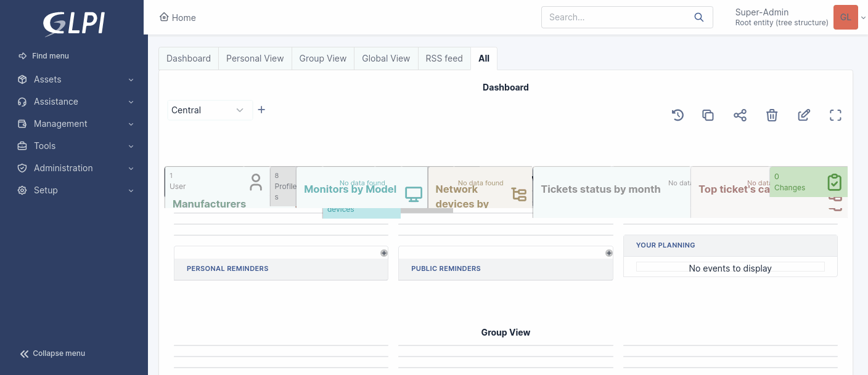Click the Changes clipboard check icon
This screenshot has height=375, width=868.
[x=834, y=182]
